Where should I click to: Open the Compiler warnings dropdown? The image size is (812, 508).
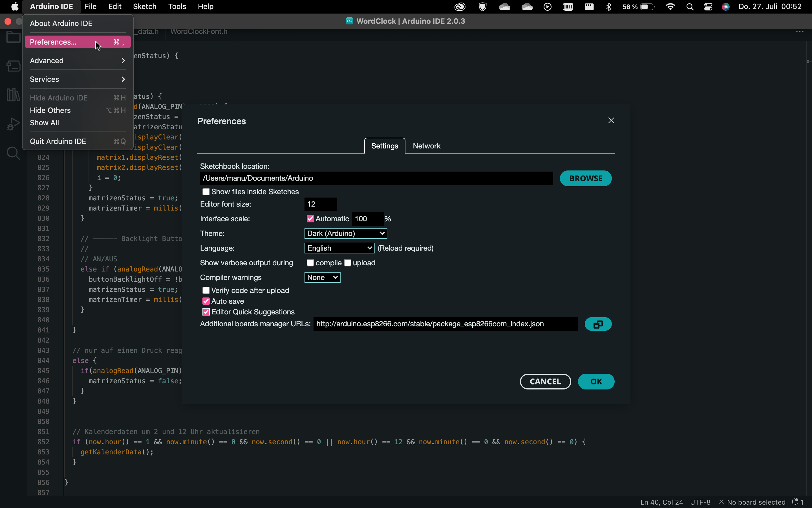coord(322,277)
